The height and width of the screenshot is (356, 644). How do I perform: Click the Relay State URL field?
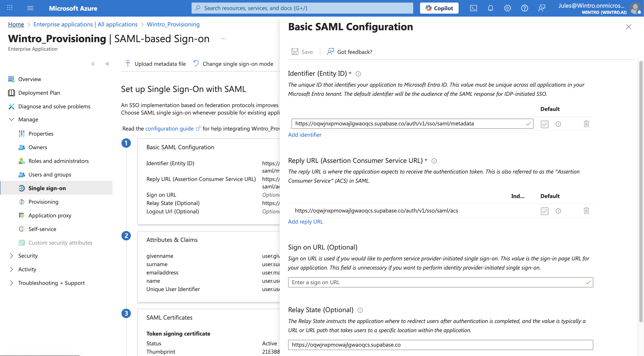(440, 345)
